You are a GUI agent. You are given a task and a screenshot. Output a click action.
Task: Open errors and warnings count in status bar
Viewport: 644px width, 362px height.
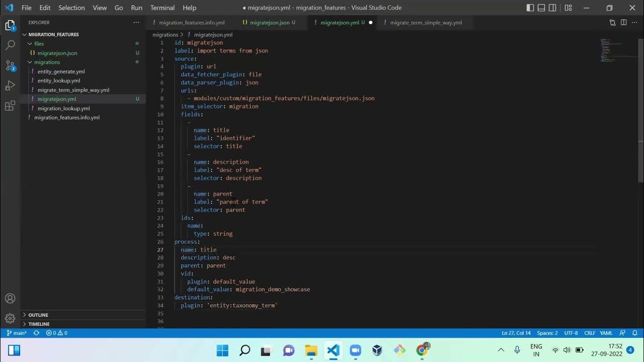pyautogui.click(x=56, y=333)
